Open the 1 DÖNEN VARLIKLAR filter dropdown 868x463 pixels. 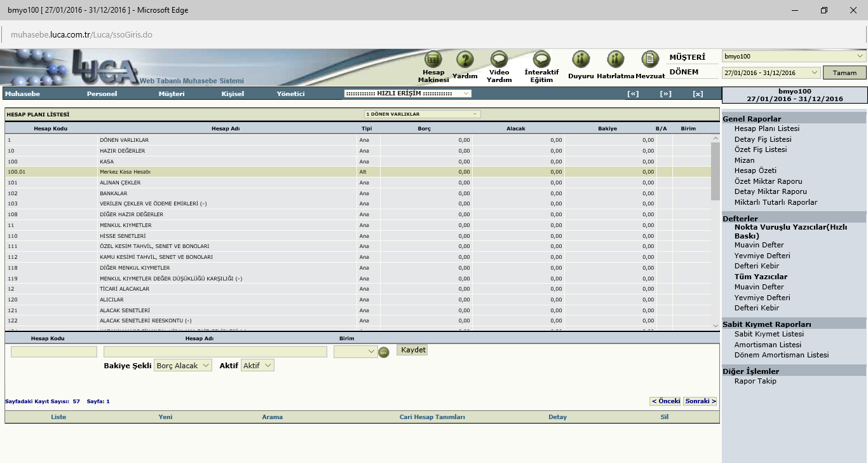423,114
